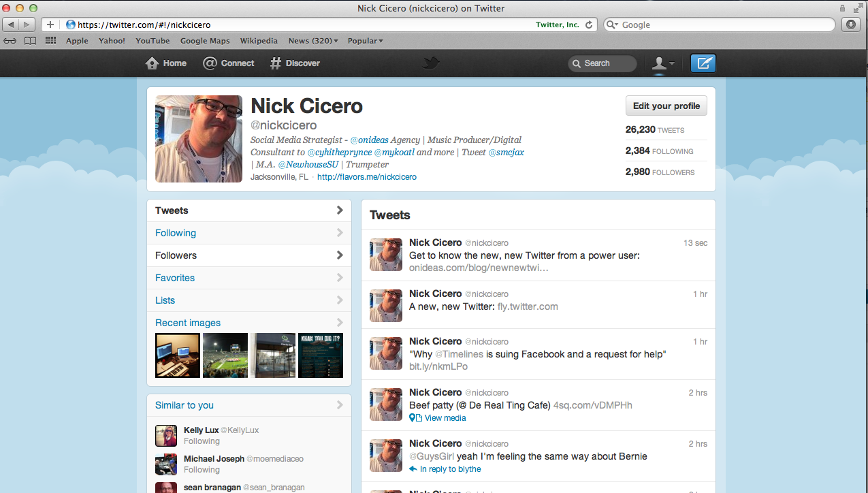868x493 pixels.
Task: Open Kelly Lux's avatar
Action: coord(166,436)
